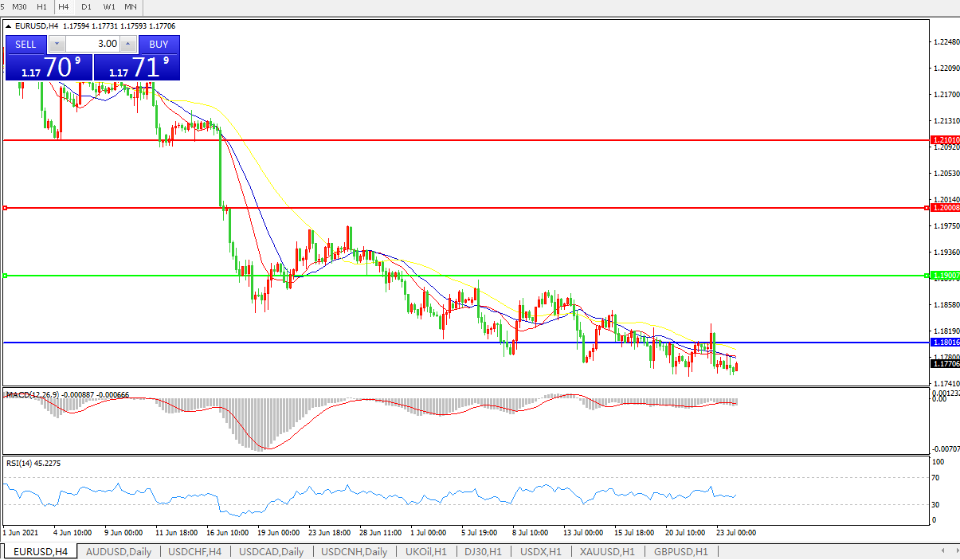Screen dimensions: 960x560
Task: Switch to MN monthly timeframe
Action: coord(131,6)
